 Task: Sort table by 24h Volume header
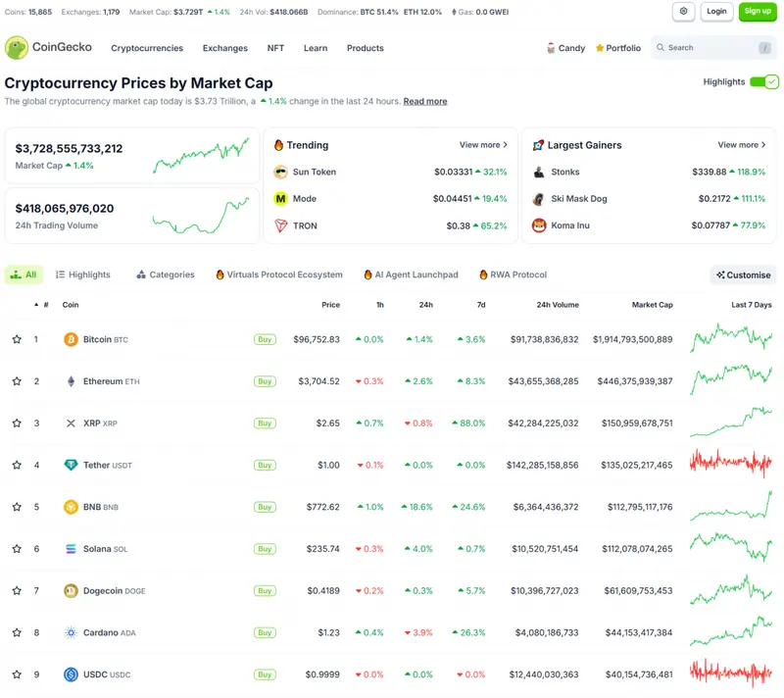(558, 305)
